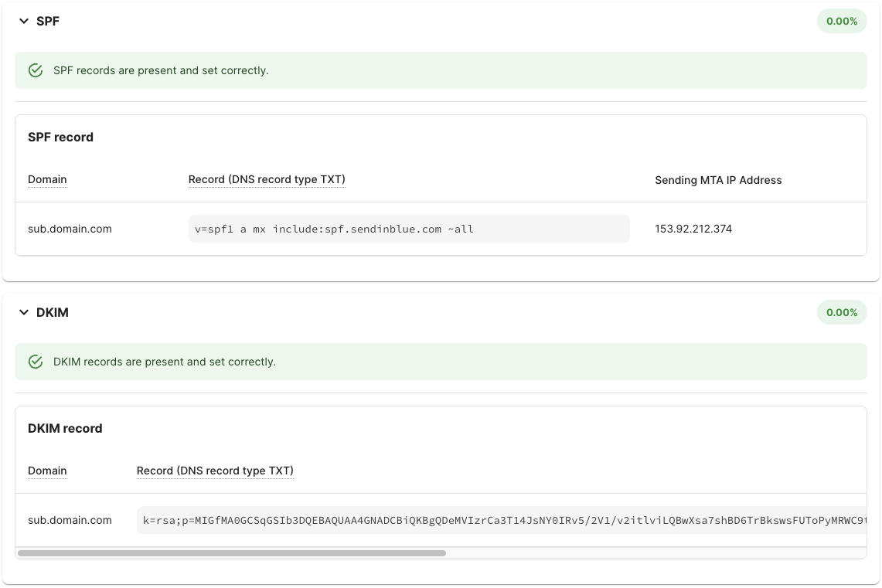Click the DKIM records confirmation banner
The width and height of the screenshot is (882, 588).
click(x=441, y=361)
